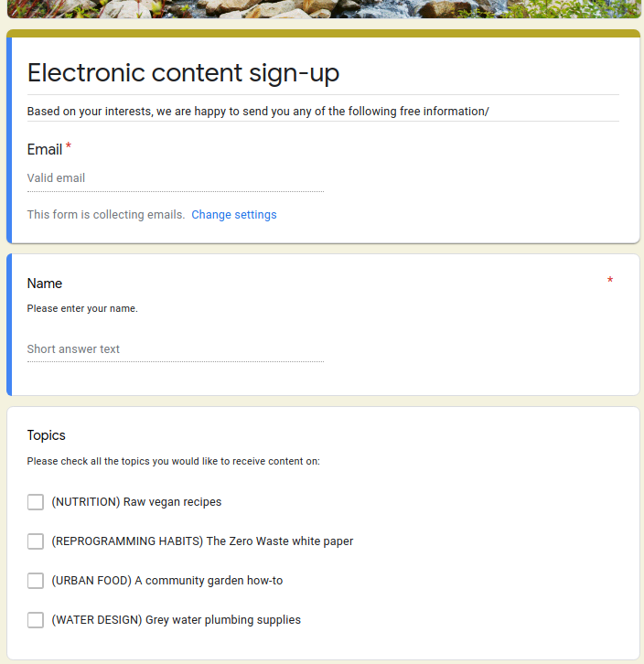Click the Short answer text field
This screenshot has height=664, width=644.
(x=176, y=349)
